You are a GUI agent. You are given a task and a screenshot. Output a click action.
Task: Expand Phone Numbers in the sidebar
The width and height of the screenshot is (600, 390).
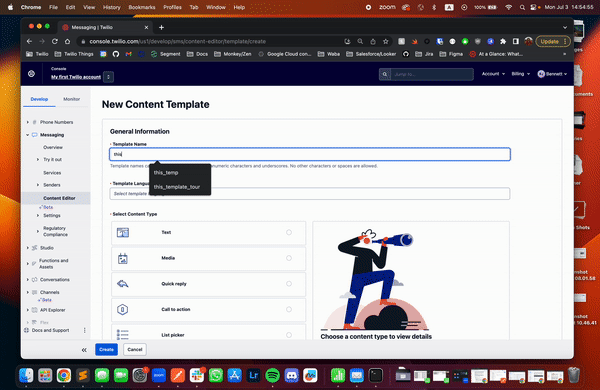(28, 122)
